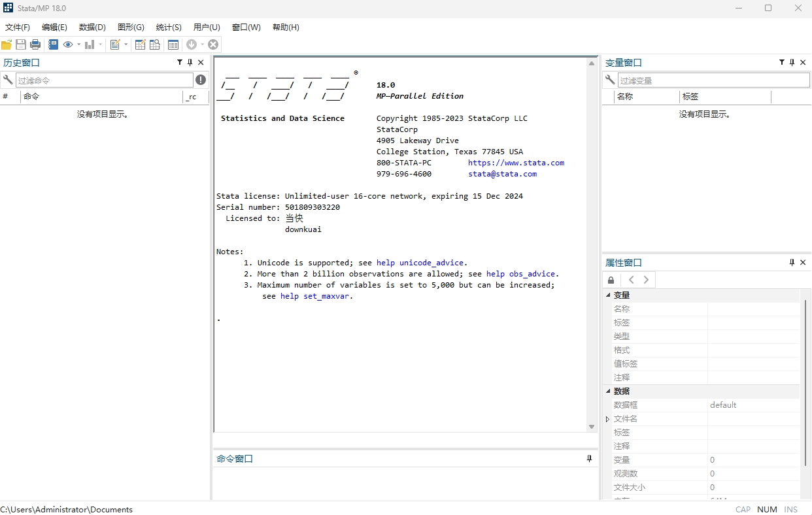This screenshot has width=812, height=515.
Task: Save the dataset with the floppy icon
Action: pos(21,44)
